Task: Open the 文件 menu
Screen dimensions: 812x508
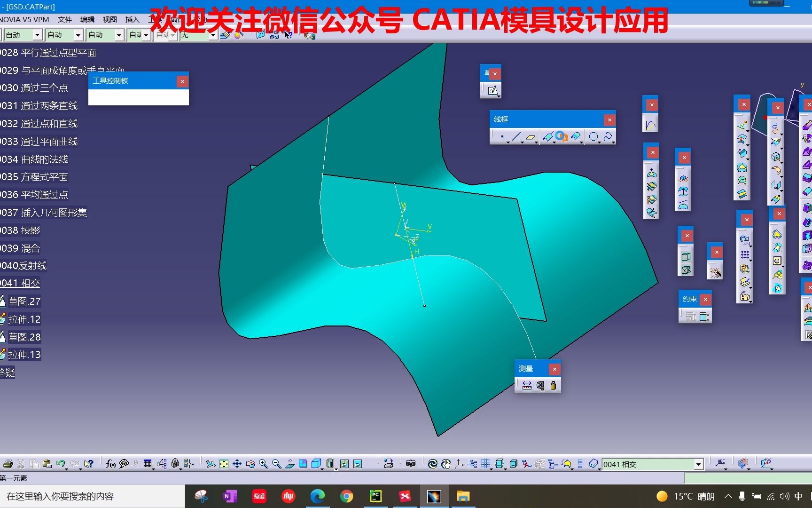Action: click(65, 20)
